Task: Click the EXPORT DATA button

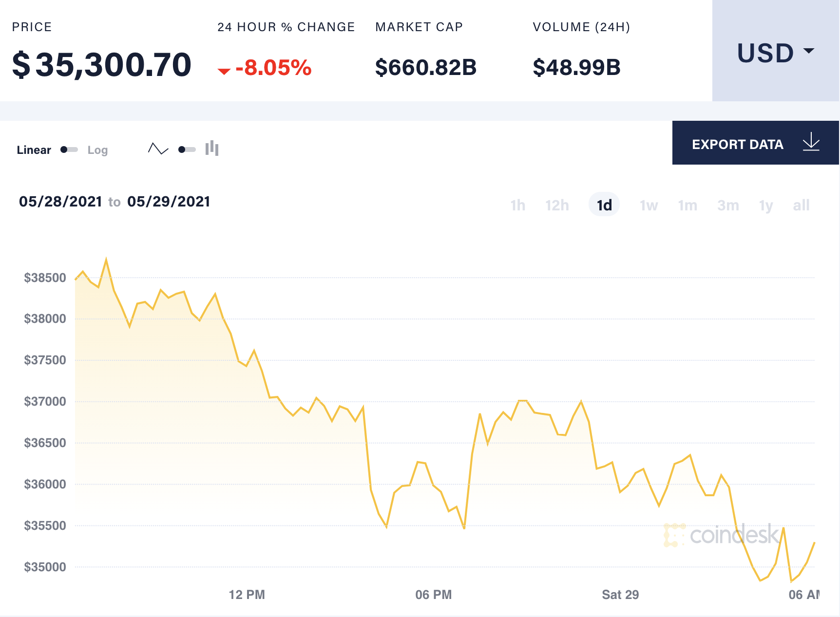Action: pyautogui.click(x=737, y=144)
